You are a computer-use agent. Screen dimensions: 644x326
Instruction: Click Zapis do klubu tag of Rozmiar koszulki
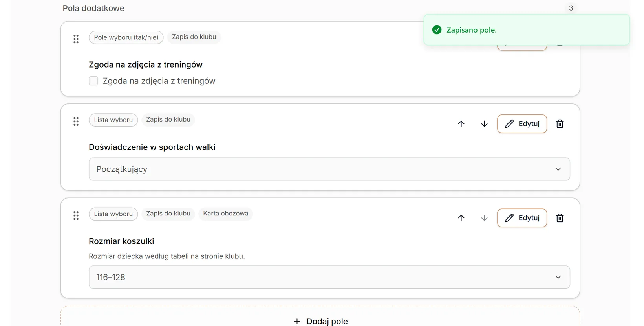tap(168, 214)
